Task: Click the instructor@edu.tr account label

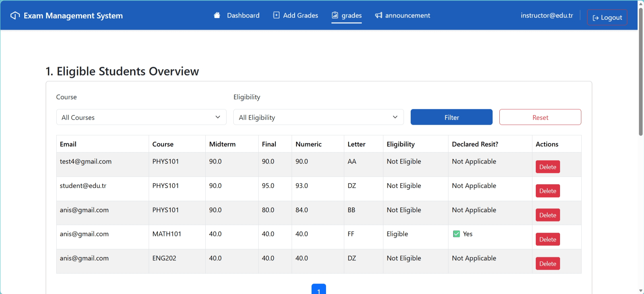Action: 547,16
